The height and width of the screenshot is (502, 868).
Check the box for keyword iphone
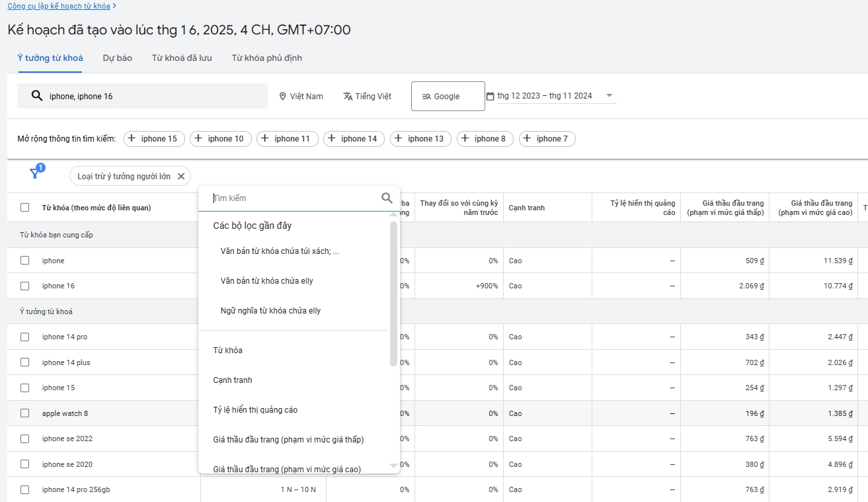click(25, 261)
